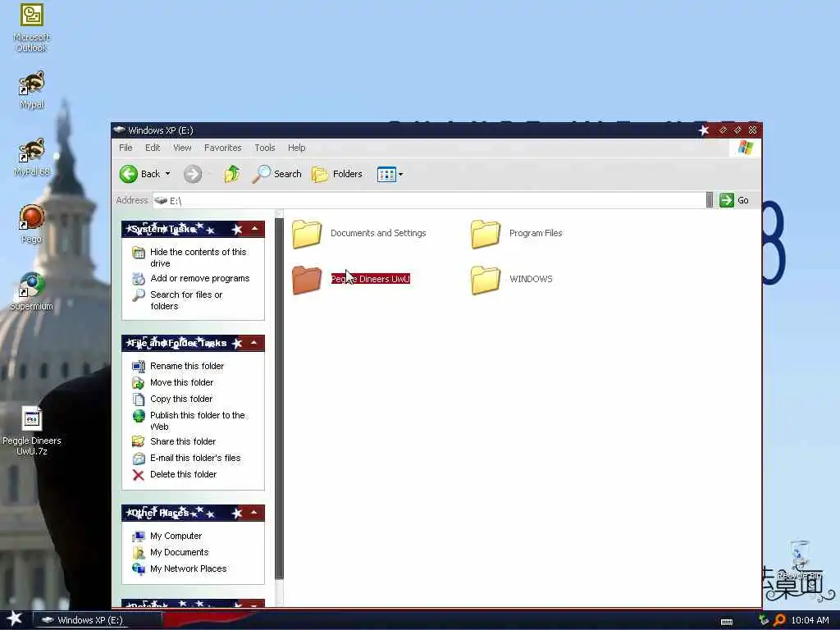
Task: Collapse the System Tasks panel
Action: [x=255, y=229]
